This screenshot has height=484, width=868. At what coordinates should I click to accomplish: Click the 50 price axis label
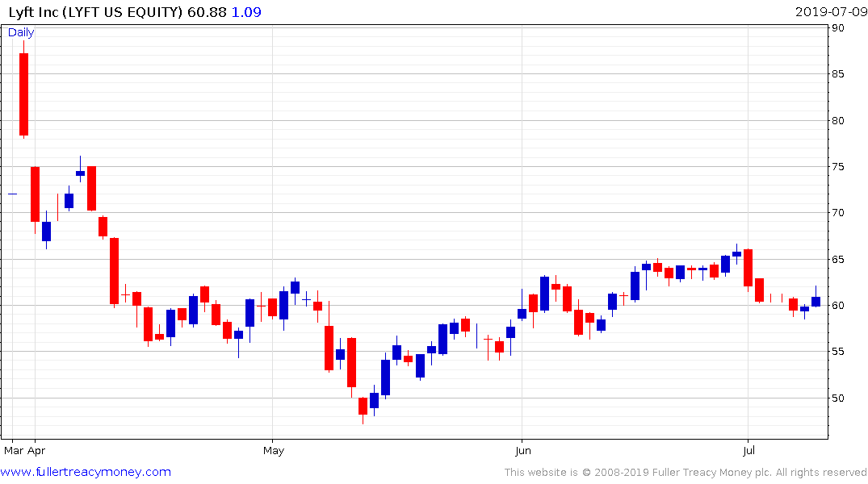(x=838, y=398)
